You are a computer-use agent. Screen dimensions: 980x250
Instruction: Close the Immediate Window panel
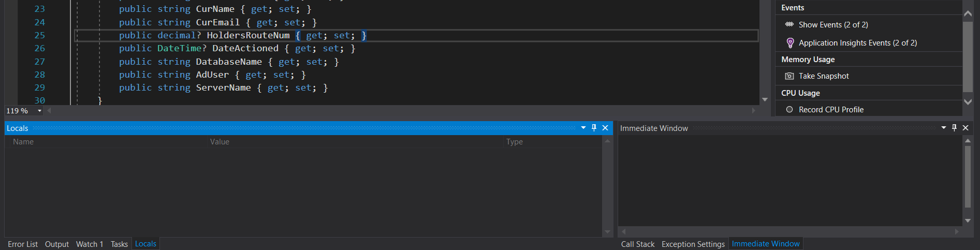coord(966,128)
